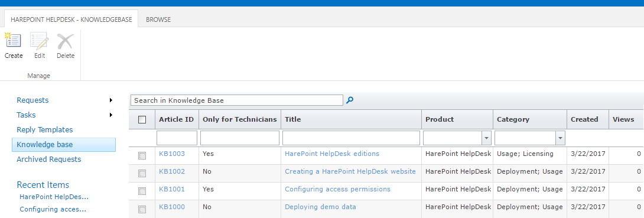Go to Archived Requests in sidebar
The width and height of the screenshot is (644, 218).
(49, 160)
